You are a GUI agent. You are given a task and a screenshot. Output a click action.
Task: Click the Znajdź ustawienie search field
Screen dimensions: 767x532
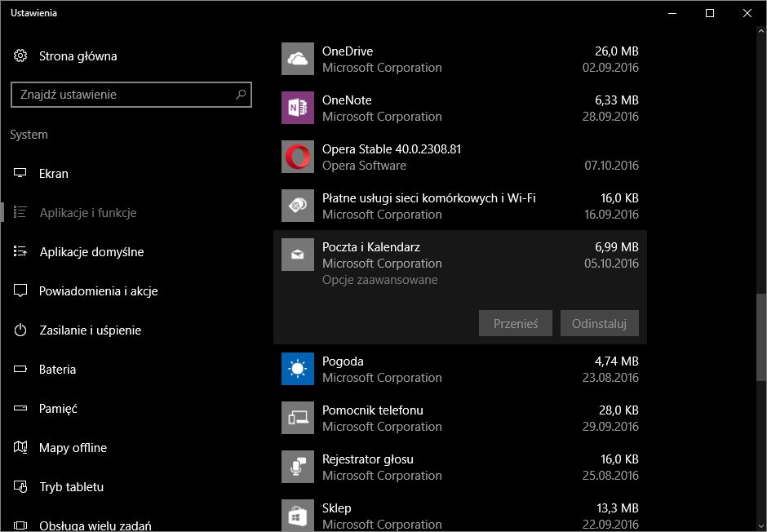[122, 95]
